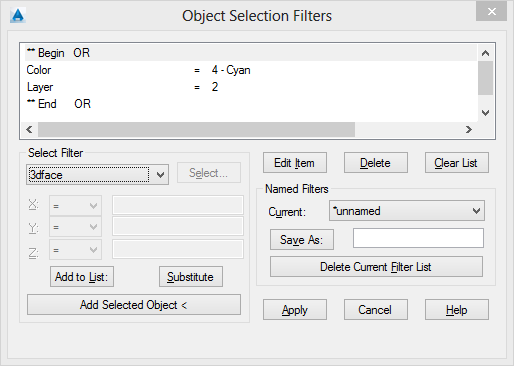Select the '** Begin OR' filter row
This screenshot has width=514, height=366.
click(x=251, y=53)
